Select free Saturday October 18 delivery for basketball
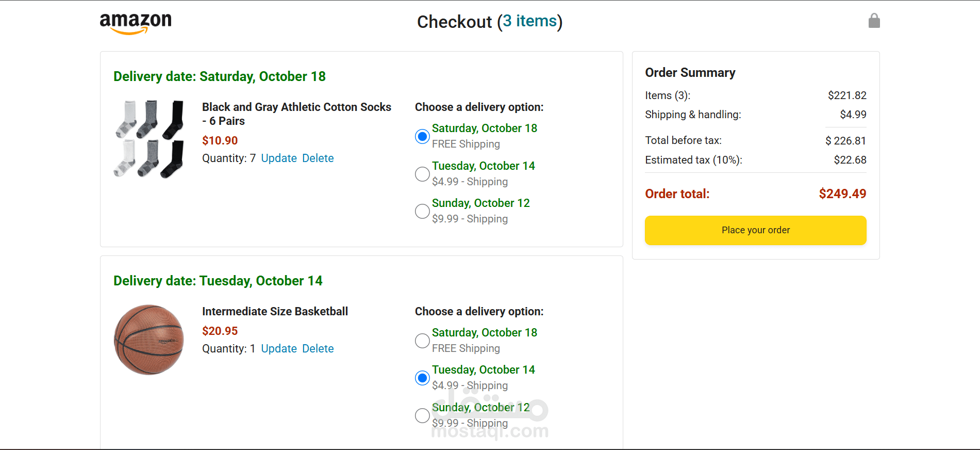The height and width of the screenshot is (450, 980). tap(422, 341)
